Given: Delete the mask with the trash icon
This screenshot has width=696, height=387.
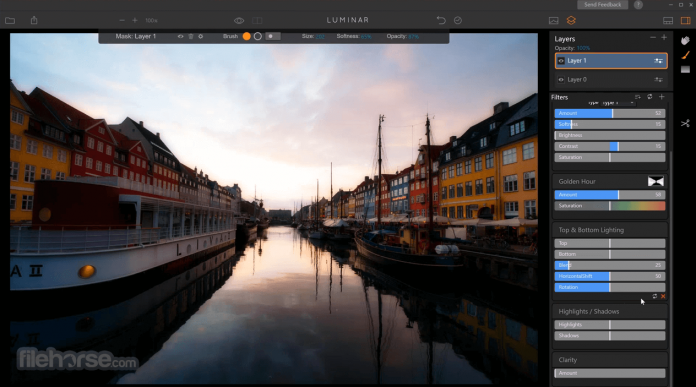Looking at the screenshot, I should (191, 36).
